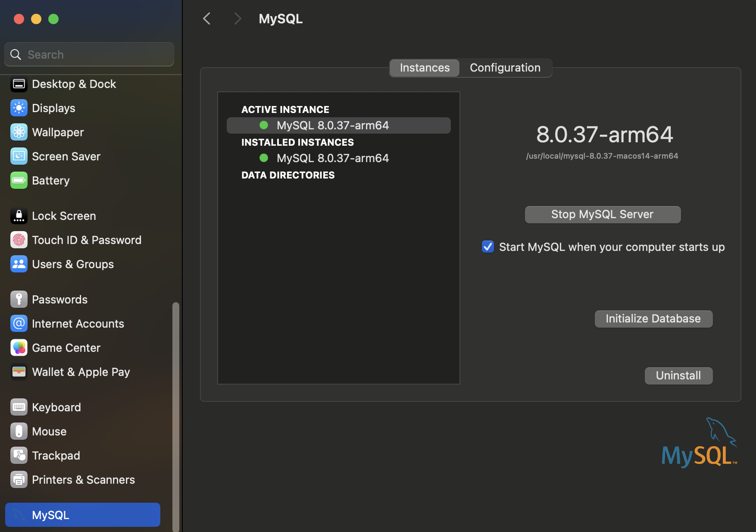Select the Game Center icon
Screen dimensions: 756x532
click(19, 348)
